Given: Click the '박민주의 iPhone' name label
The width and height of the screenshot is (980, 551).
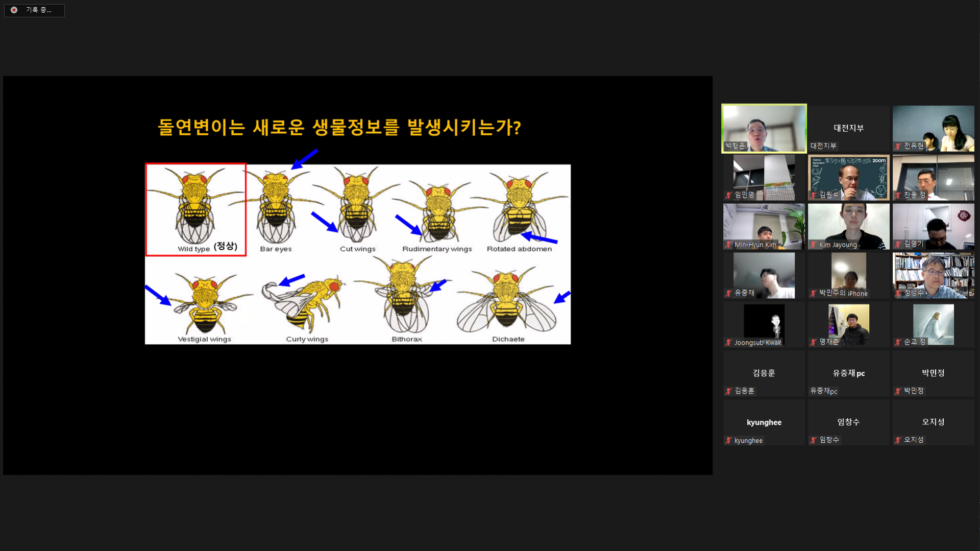Looking at the screenshot, I should point(844,293).
